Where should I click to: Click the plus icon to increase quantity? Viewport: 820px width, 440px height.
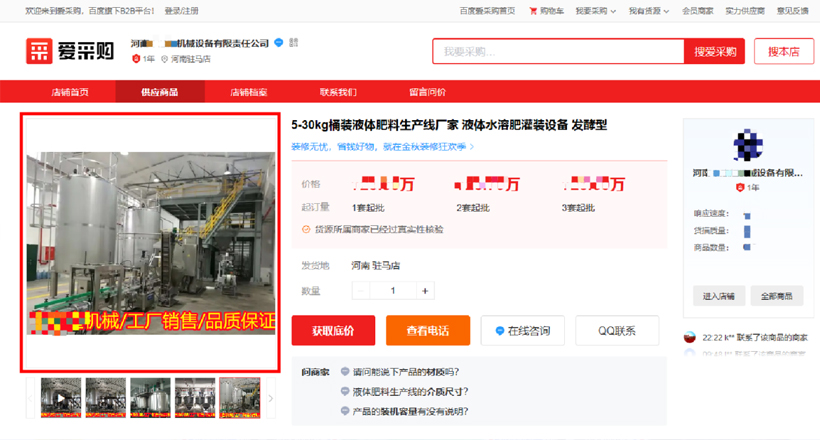coord(425,291)
